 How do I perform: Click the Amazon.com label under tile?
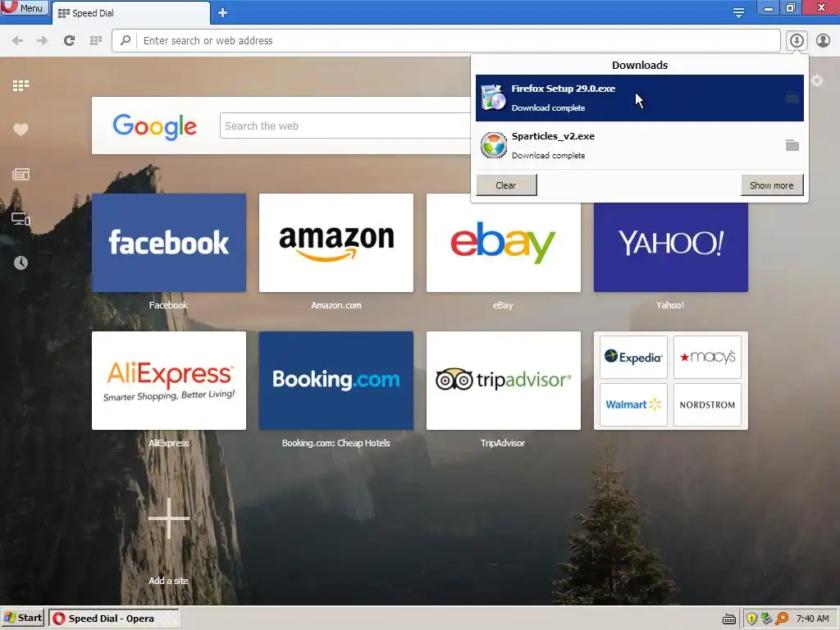tap(336, 305)
